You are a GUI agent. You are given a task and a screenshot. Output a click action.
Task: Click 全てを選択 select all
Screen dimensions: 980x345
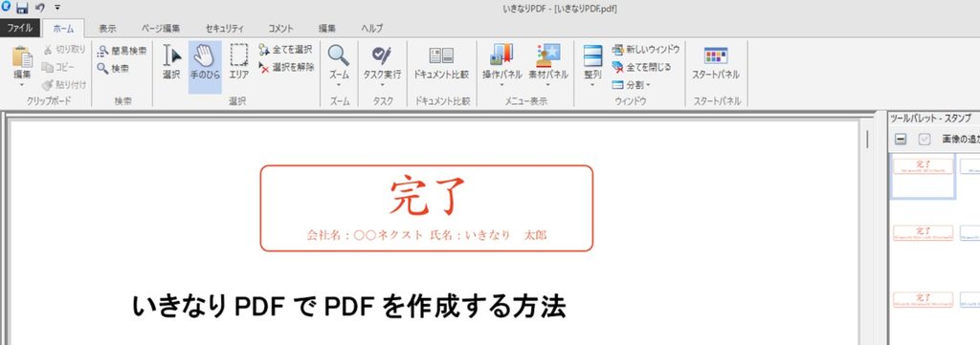click(x=285, y=50)
